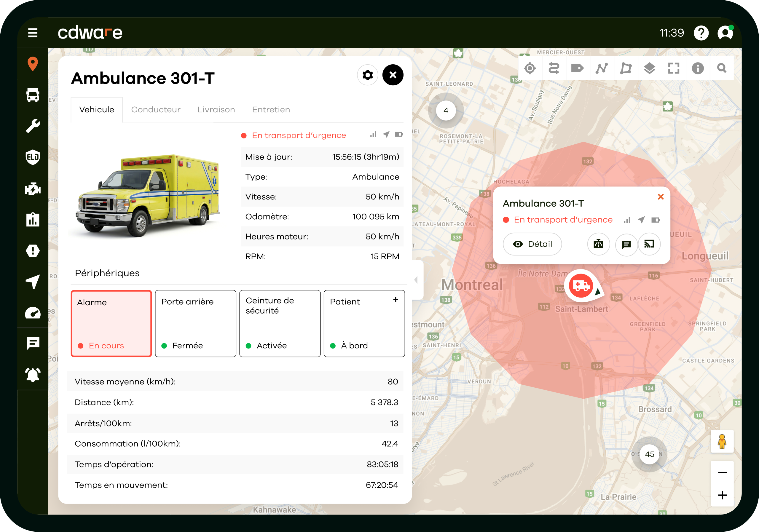This screenshot has height=532, width=759.
Task: Open the map search magnifier tool
Action: click(x=722, y=68)
